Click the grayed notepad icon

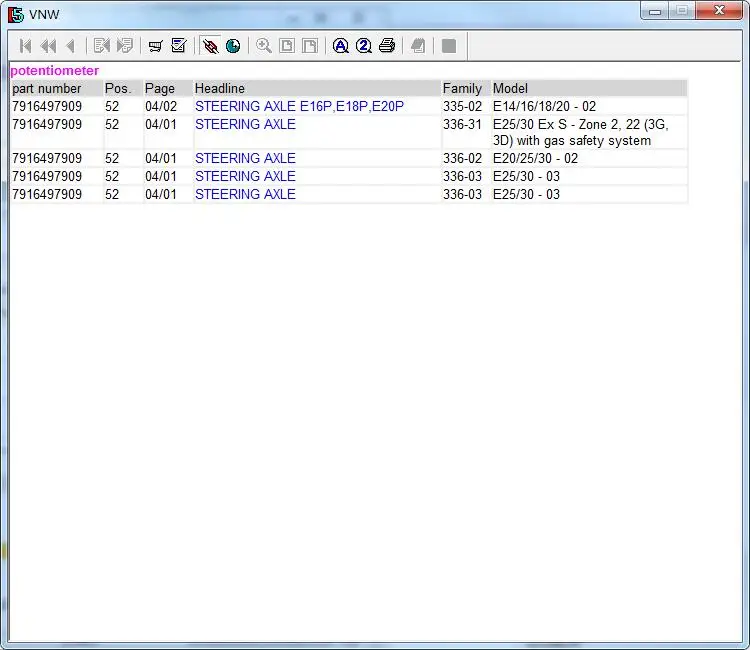point(418,46)
